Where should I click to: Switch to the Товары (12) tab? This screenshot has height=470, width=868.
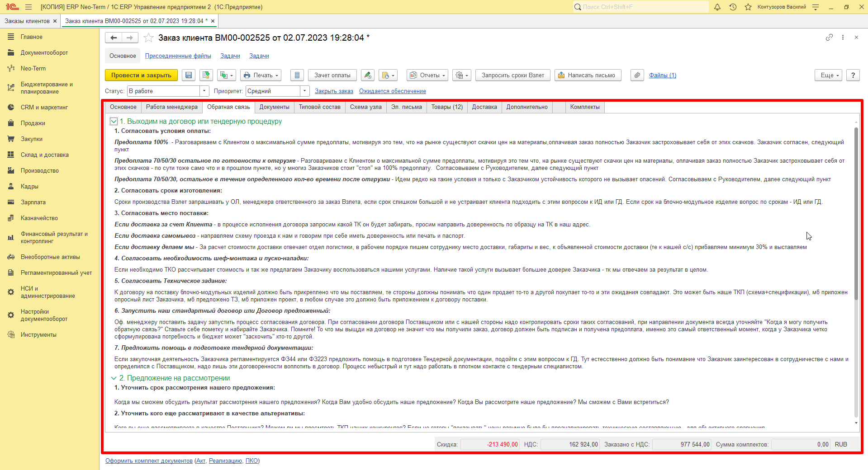[447, 107]
